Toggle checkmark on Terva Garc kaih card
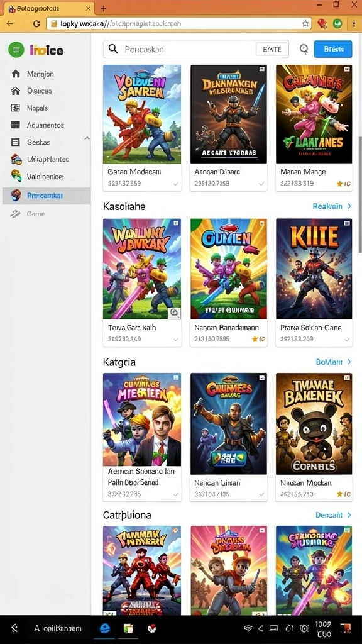 pos(176,339)
